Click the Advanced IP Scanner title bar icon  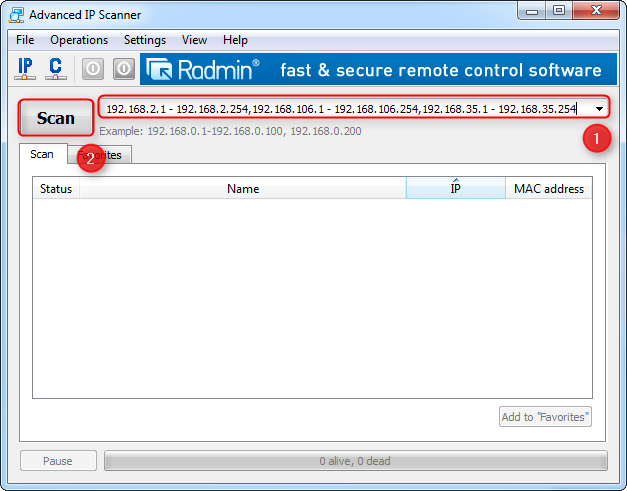(x=16, y=15)
